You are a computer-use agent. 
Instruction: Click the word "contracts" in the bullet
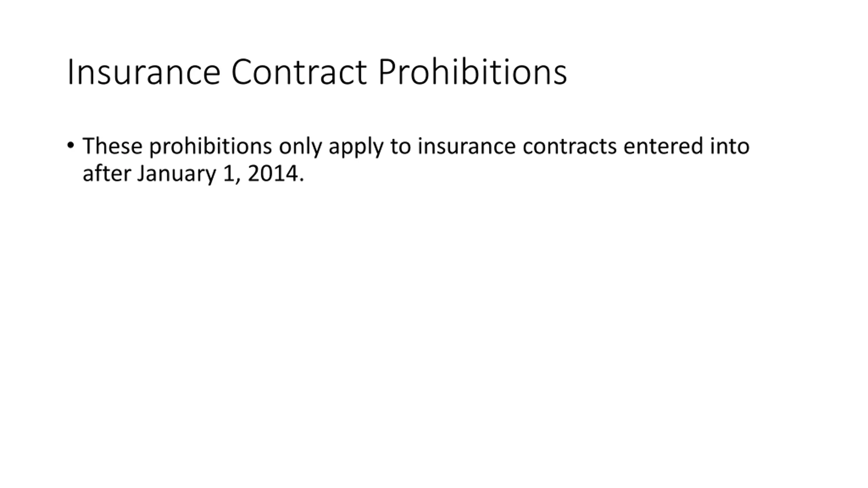click(569, 146)
